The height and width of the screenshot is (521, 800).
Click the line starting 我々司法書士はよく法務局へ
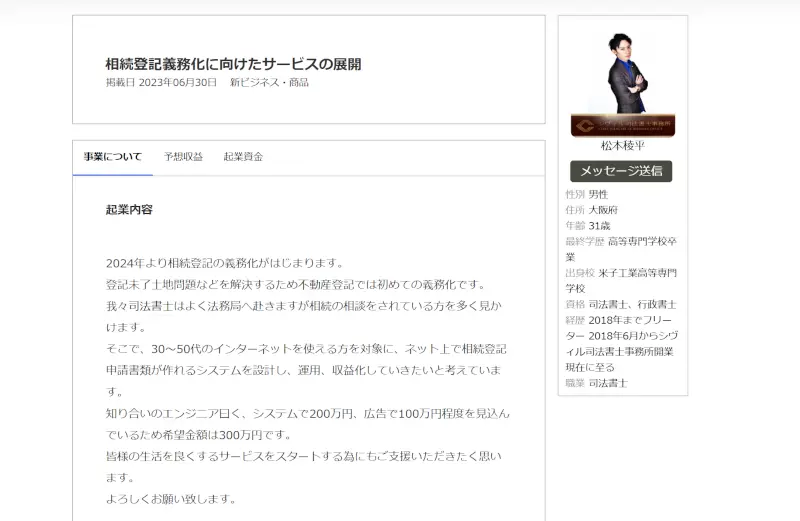(x=304, y=306)
